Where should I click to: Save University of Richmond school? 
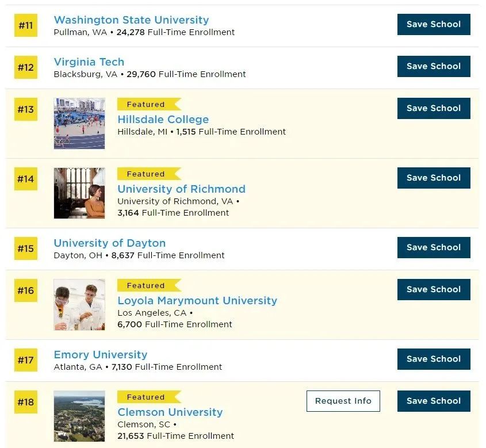[x=434, y=178]
